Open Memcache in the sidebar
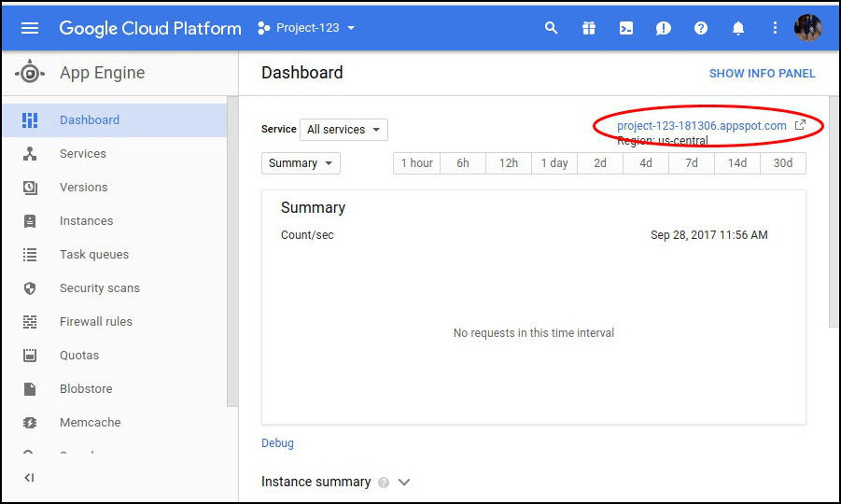The width and height of the screenshot is (841, 504). [114, 423]
